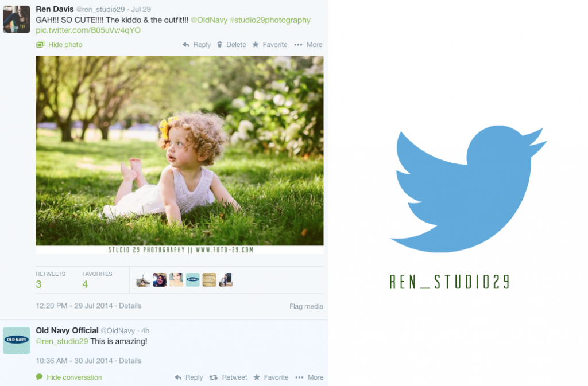Open the More menu on Old Navy reply
This screenshot has width=588, height=386.
[x=310, y=377]
